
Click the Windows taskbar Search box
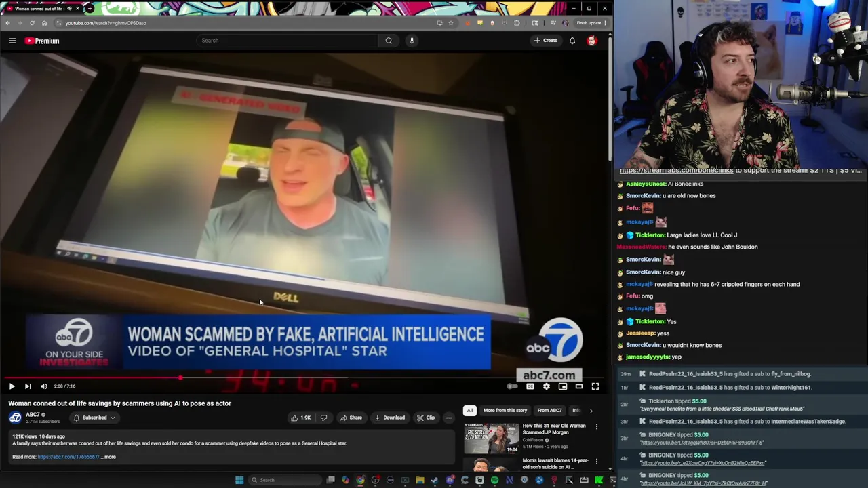coord(285,480)
